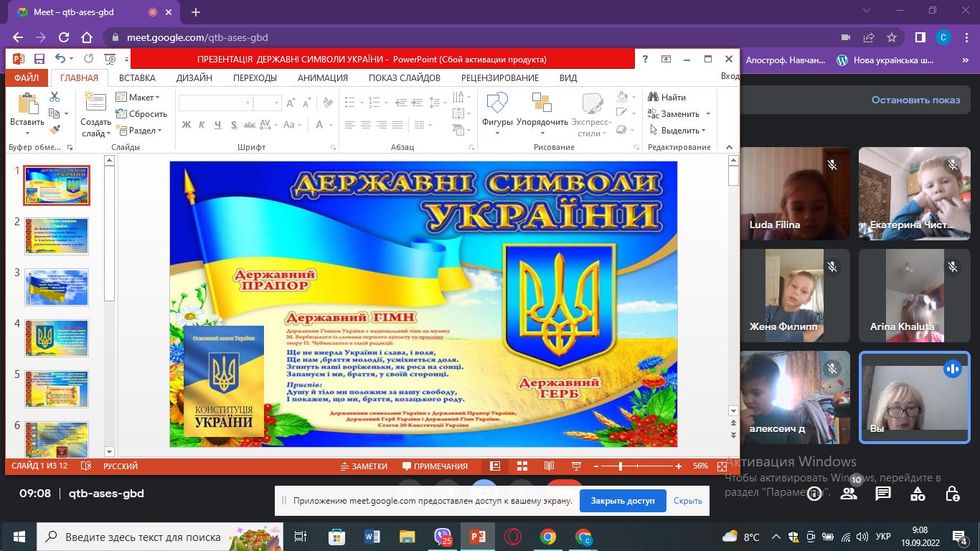Click the Скрыть link
This screenshot has width=980, height=551.
tap(688, 501)
